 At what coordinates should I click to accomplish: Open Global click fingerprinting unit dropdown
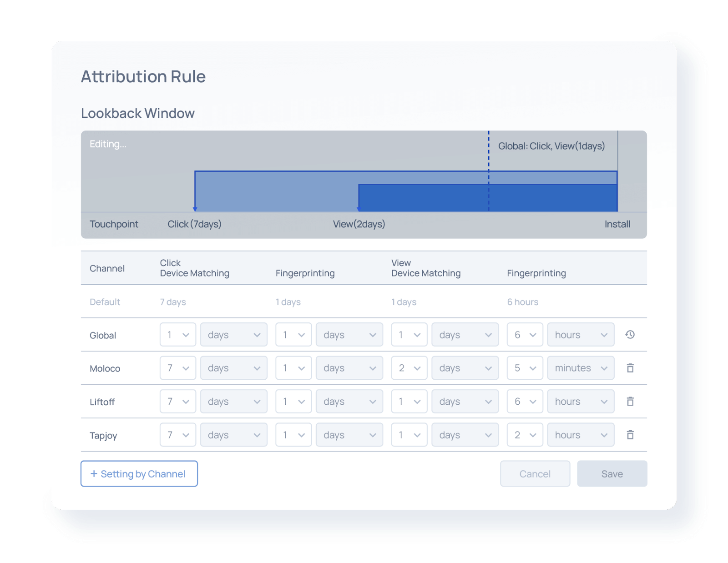tap(349, 335)
